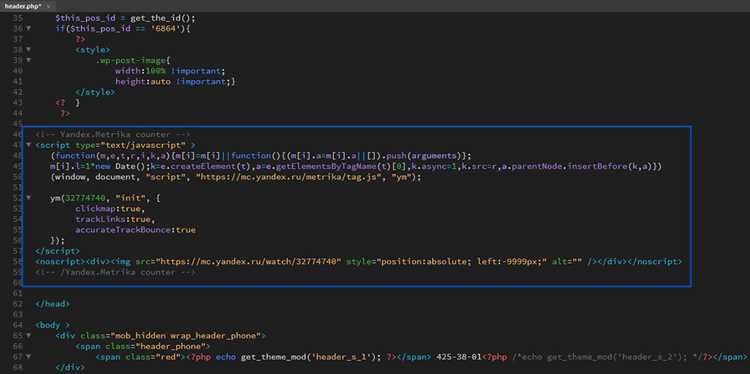Click the type="text/javascript" attribute
Screen dimensions: 750x374
click(131, 145)
